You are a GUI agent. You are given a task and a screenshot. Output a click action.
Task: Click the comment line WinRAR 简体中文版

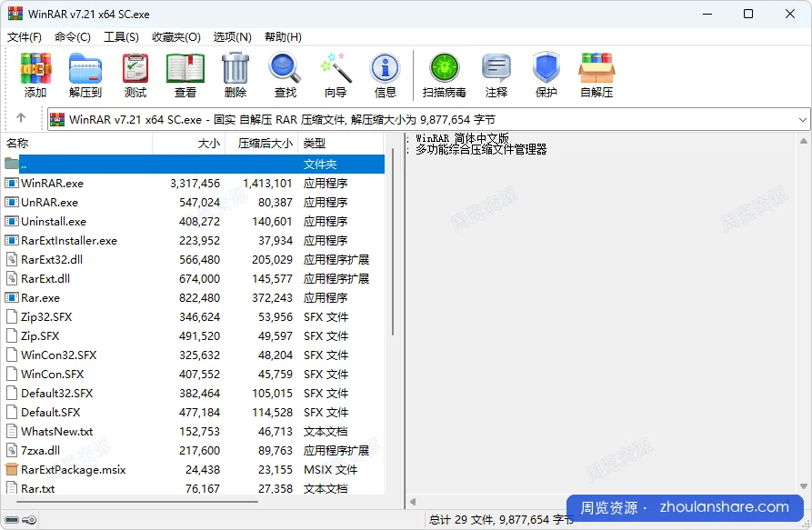point(463,138)
